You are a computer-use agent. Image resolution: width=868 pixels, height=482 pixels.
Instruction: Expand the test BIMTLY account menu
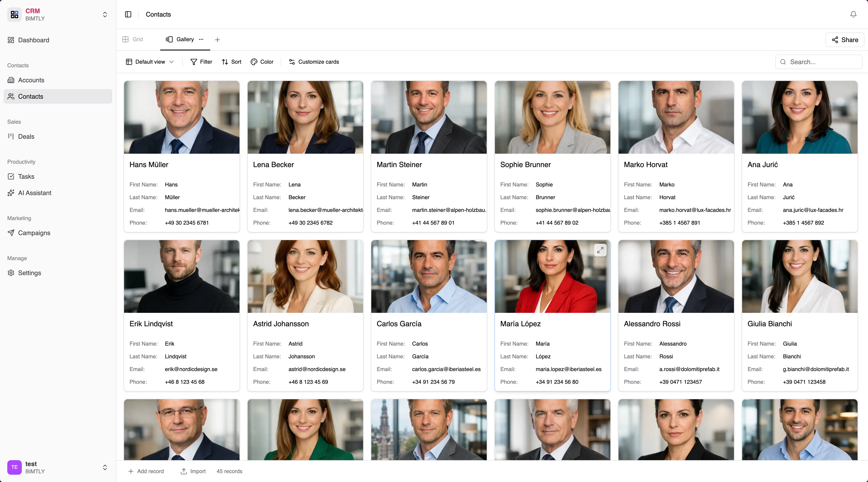[105, 467]
